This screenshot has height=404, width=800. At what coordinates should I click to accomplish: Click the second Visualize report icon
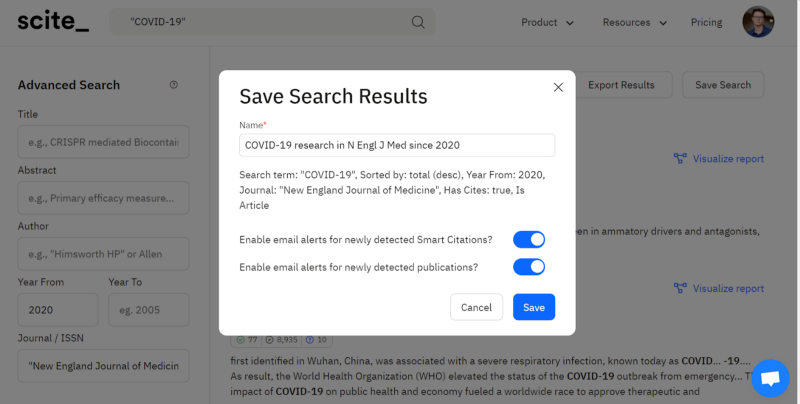pos(680,289)
